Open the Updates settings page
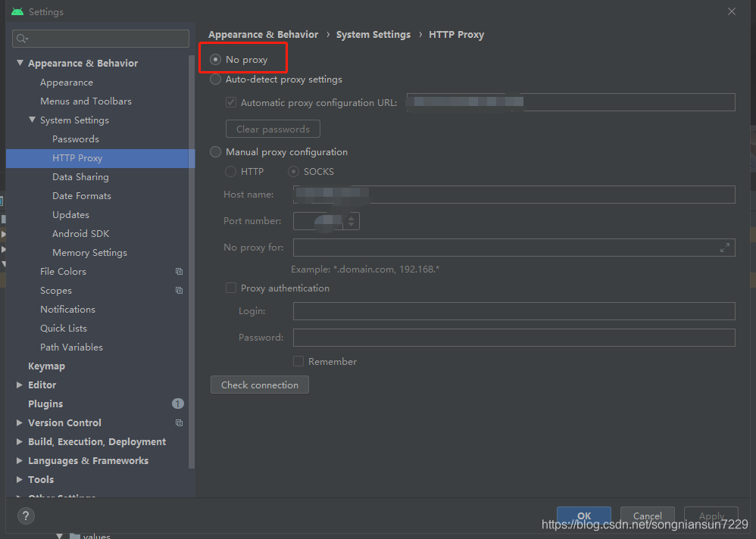Viewport: 756px width, 539px height. pos(71,215)
